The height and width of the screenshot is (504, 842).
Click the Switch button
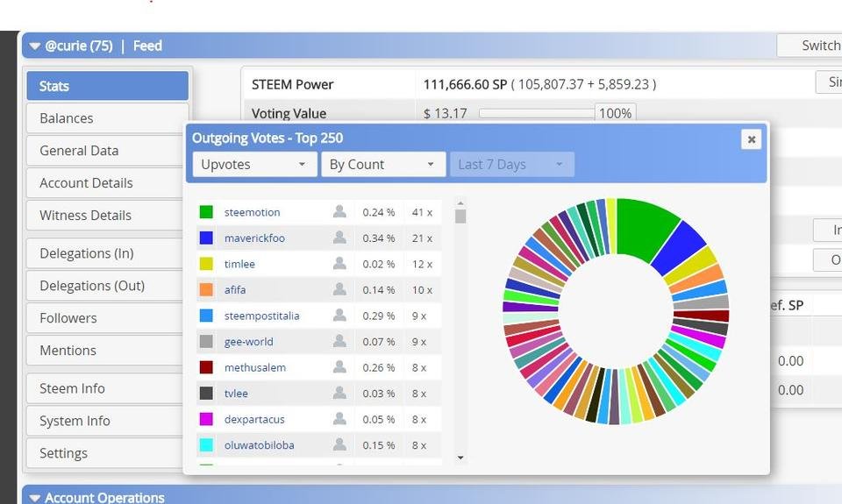click(810, 46)
